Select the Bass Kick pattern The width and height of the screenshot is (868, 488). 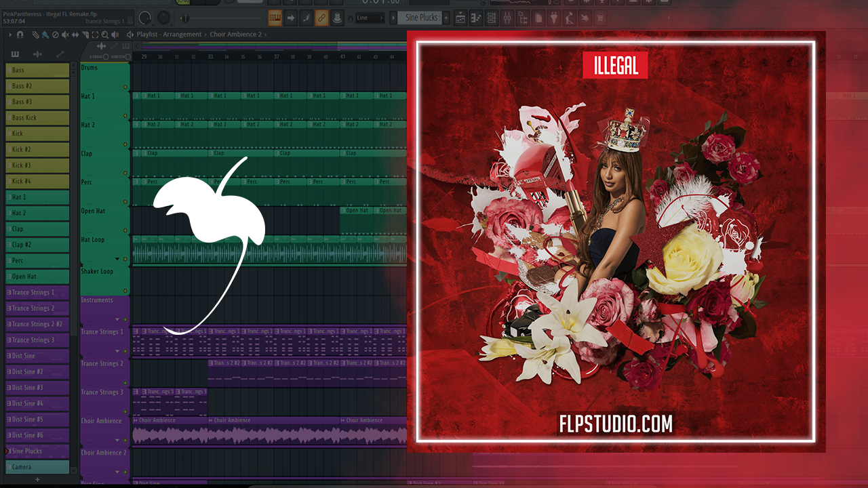click(37, 118)
